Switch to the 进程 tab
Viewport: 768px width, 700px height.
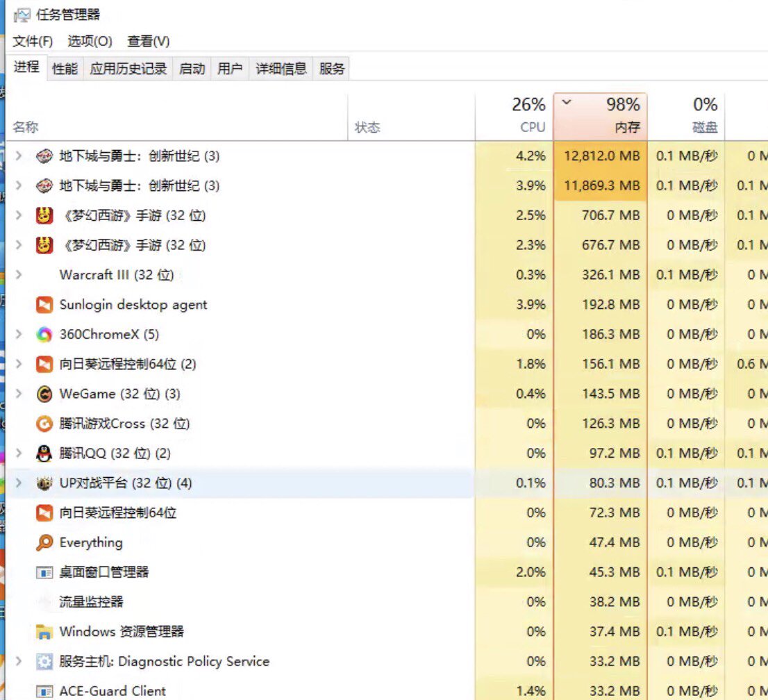click(x=26, y=67)
